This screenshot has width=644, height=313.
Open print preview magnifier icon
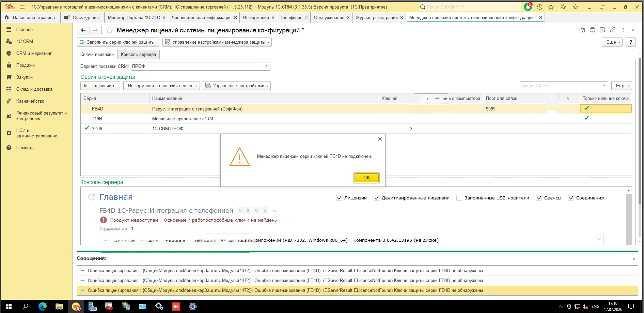coord(602,30)
